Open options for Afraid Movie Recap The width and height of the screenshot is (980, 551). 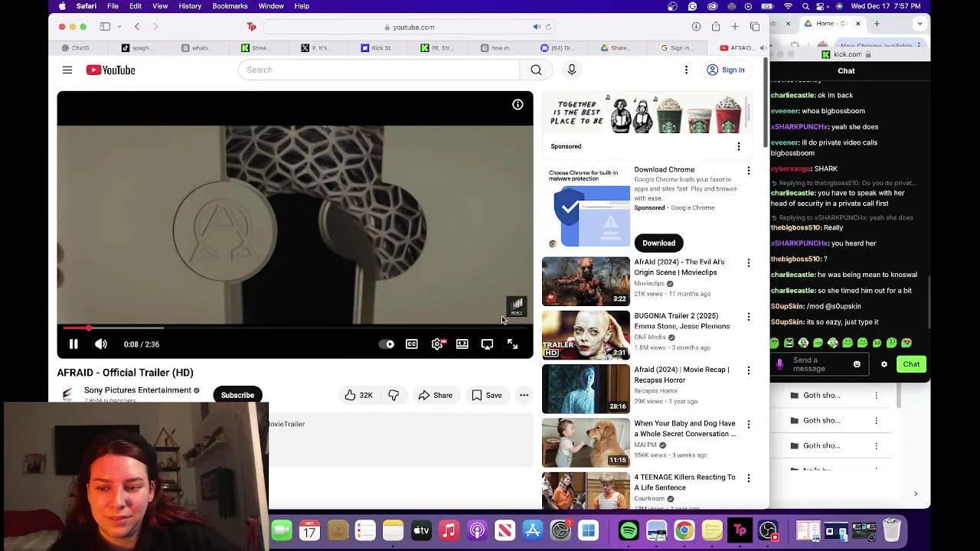pos(749,370)
